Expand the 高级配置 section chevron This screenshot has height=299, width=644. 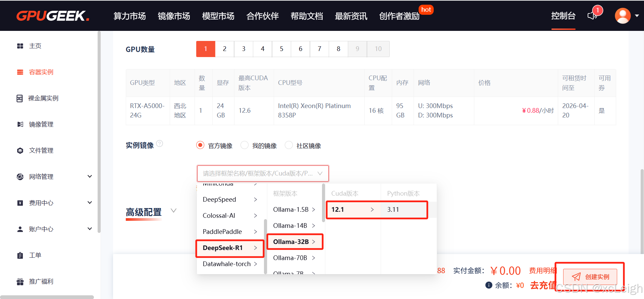(x=173, y=211)
